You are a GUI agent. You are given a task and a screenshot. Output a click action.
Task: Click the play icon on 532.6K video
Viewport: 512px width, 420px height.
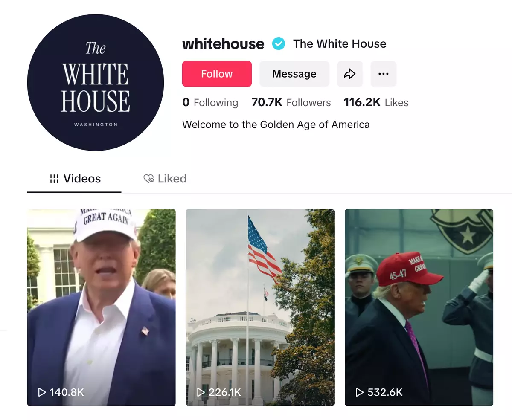[360, 392]
